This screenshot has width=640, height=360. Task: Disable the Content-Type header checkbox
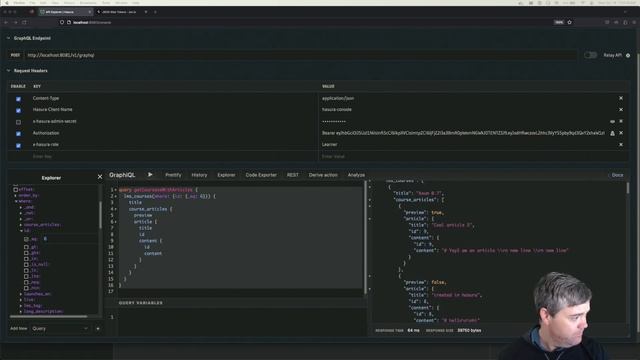pos(18,99)
